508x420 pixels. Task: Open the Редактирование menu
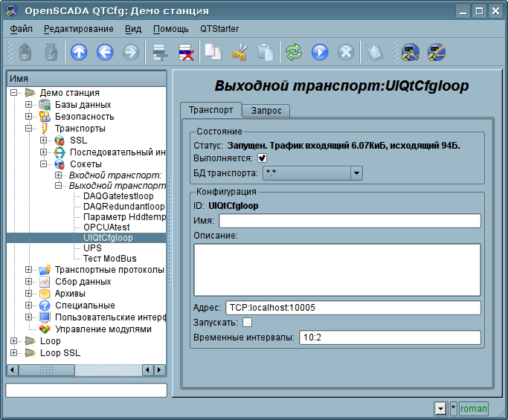coord(79,29)
